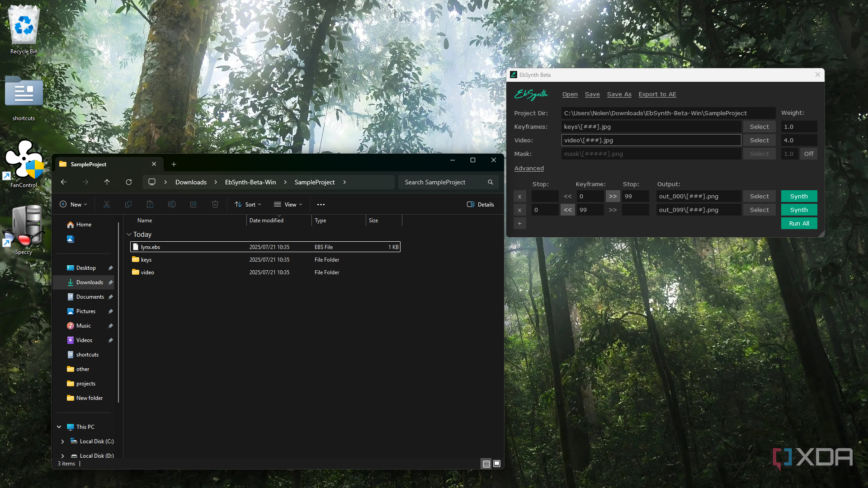The height and width of the screenshot is (488, 868).
Task: Open the shortcuts desktop folder icon
Action: tap(24, 99)
